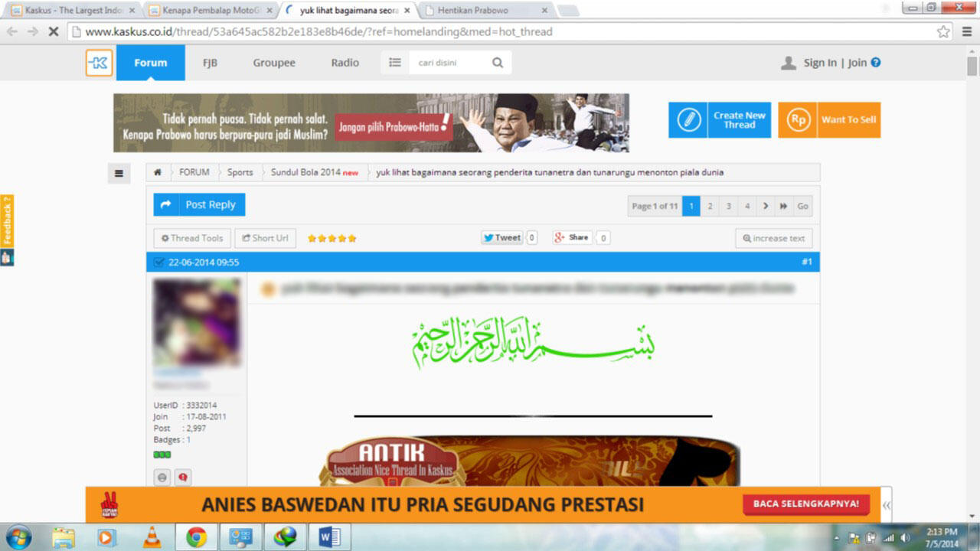Click the Google+ Share button
This screenshot has width=980, height=551.
point(572,238)
